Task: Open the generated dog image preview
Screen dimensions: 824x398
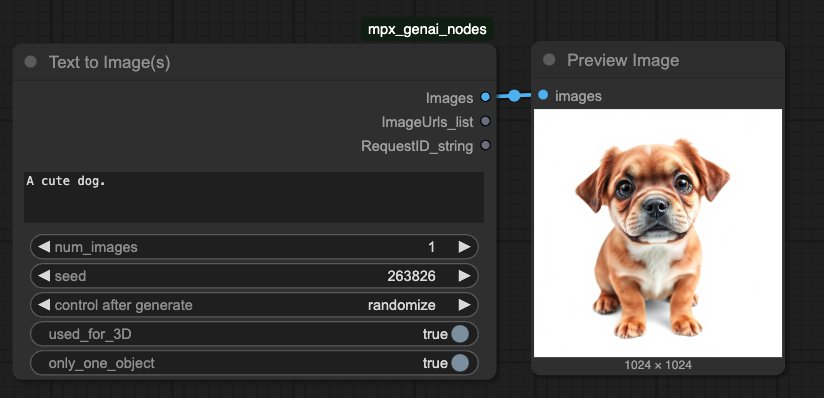Action: [658, 233]
